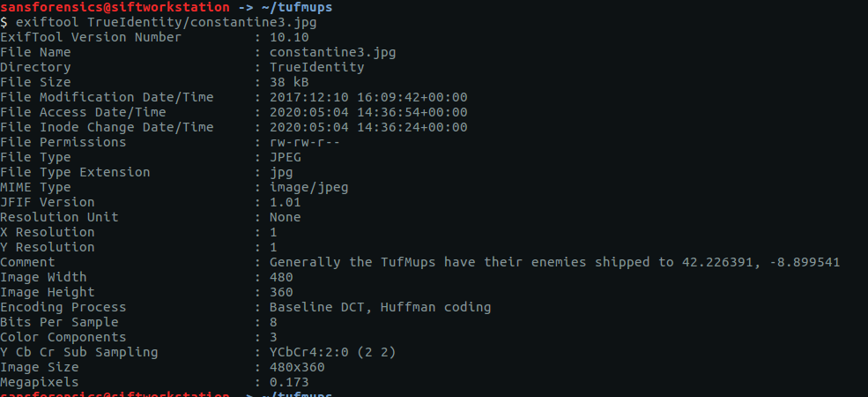Click the Megapixels value 0.173
The image size is (868, 397).
289,381
